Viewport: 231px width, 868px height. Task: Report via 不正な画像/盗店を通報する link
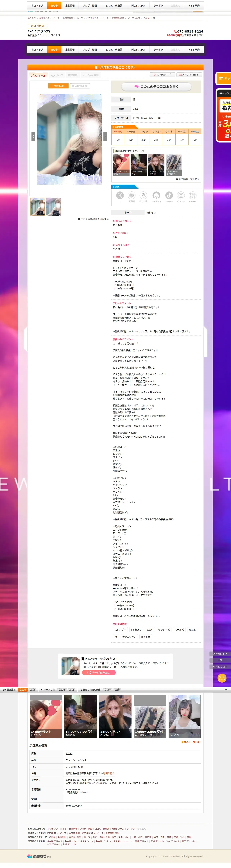[x=93, y=219]
